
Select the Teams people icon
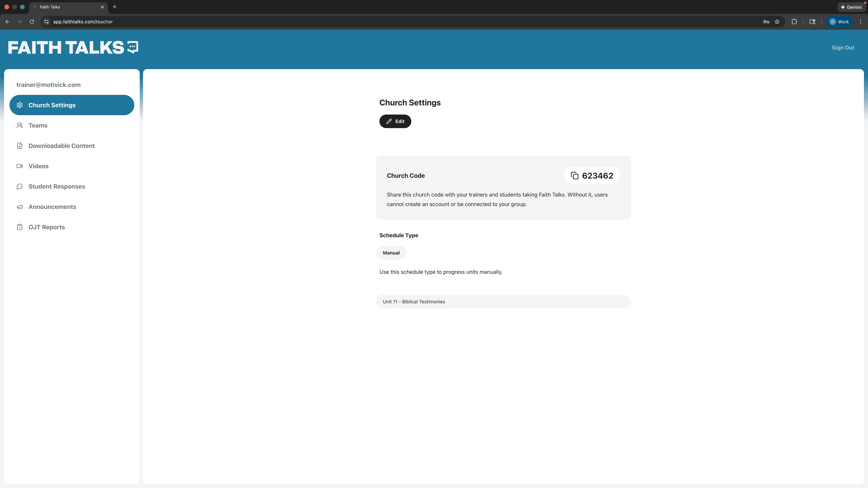[x=20, y=125]
